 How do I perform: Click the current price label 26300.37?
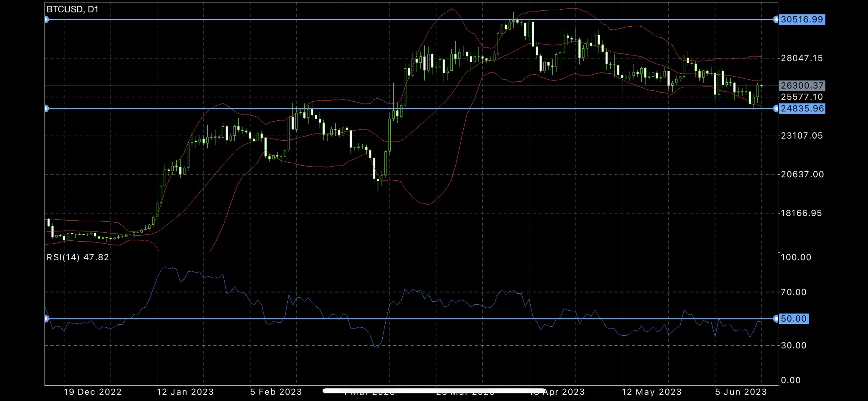[x=801, y=86]
